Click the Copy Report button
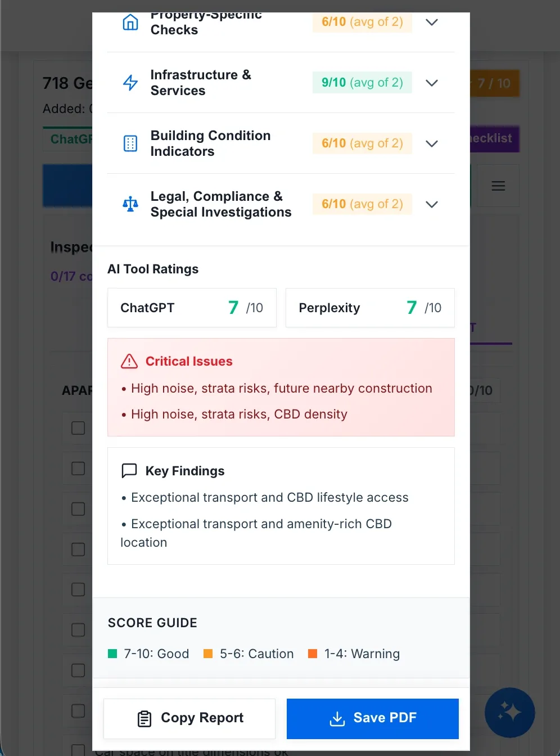 point(189,718)
